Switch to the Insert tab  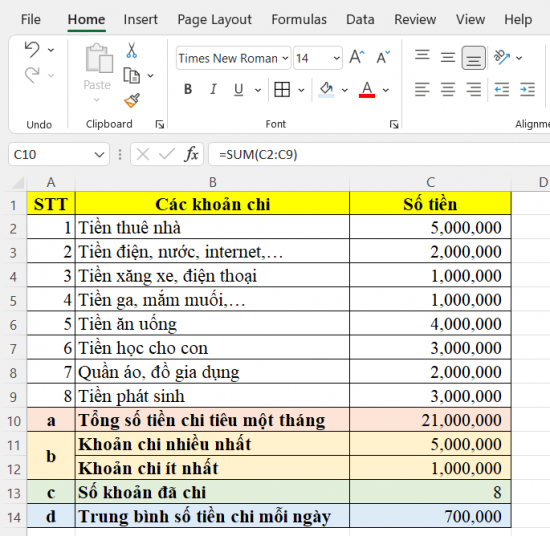coord(141,19)
